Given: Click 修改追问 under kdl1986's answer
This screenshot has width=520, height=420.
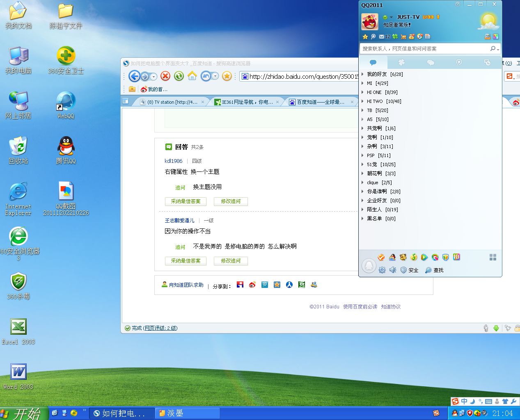Looking at the screenshot, I should pyautogui.click(x=231, y=201).
